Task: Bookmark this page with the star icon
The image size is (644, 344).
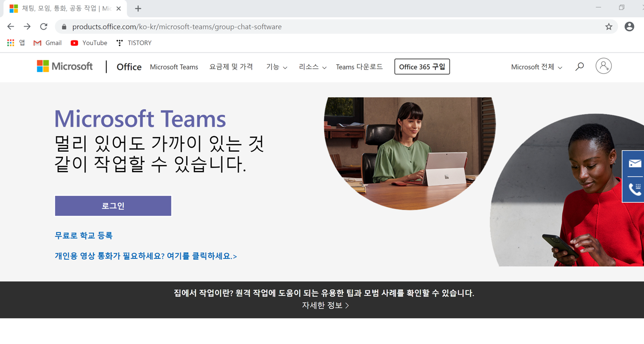Action: 609,27
